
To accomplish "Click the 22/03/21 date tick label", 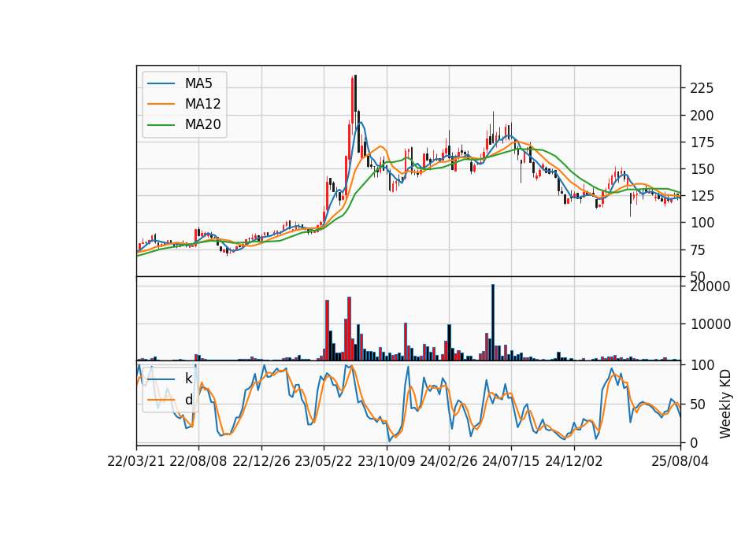I will (x=136, y=462).
